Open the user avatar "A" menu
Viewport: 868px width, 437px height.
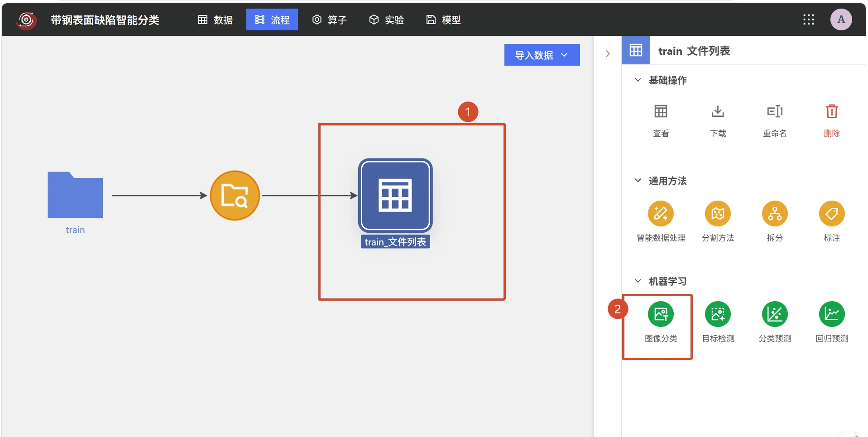(841, 19)
